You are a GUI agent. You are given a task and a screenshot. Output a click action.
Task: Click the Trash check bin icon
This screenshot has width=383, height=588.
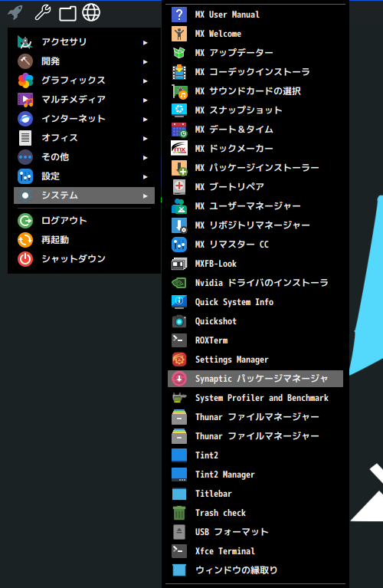click(x=179, y=513)
